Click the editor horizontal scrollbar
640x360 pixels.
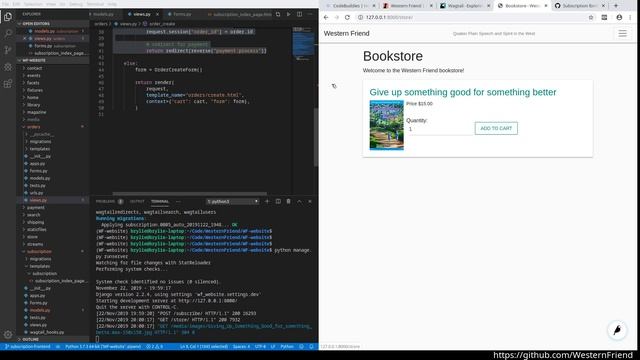click(189, 193)
